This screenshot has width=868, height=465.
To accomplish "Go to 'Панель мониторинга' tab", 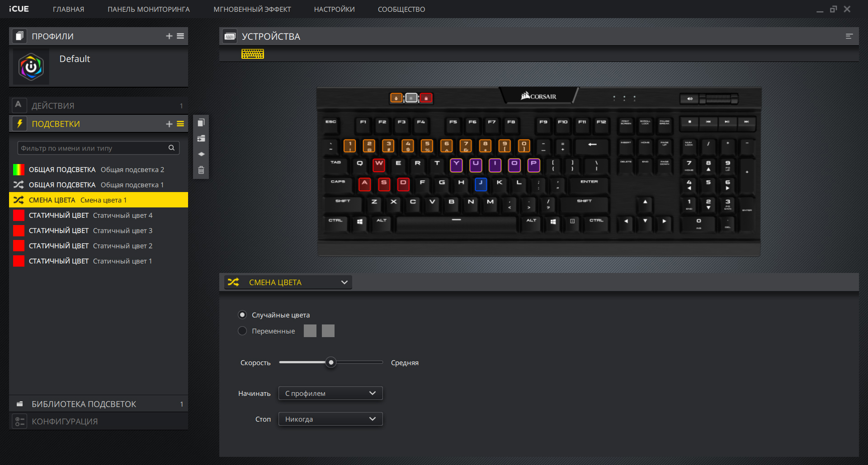I will pyautogui.click(x=148, y=9).
